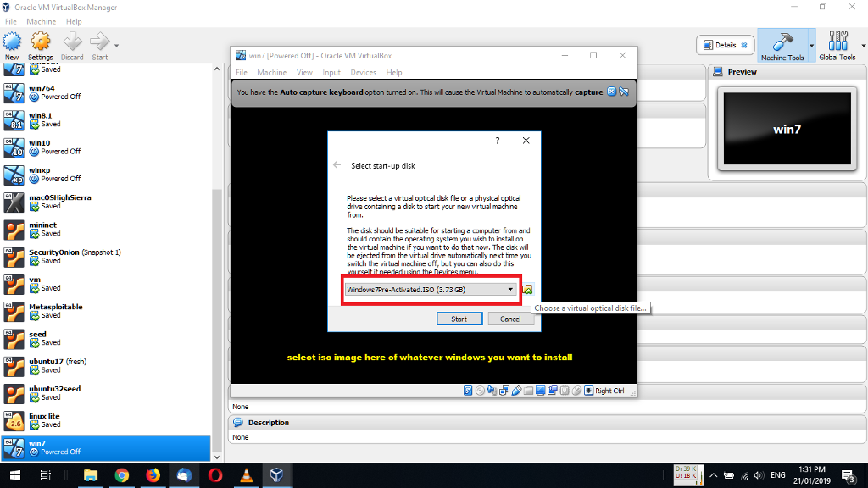This screenshot has width=868, height=488.
Task: Select the win10 virtual machine
Action: [105, 147]
